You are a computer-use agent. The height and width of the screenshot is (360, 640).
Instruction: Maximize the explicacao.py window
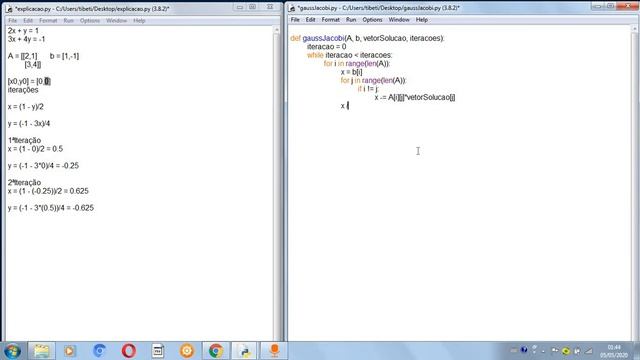point(253,7)
